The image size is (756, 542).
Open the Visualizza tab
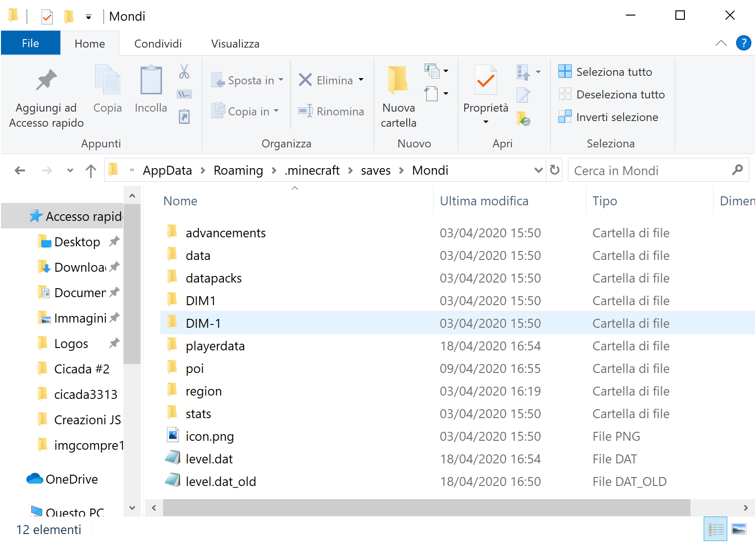(235, 43)
